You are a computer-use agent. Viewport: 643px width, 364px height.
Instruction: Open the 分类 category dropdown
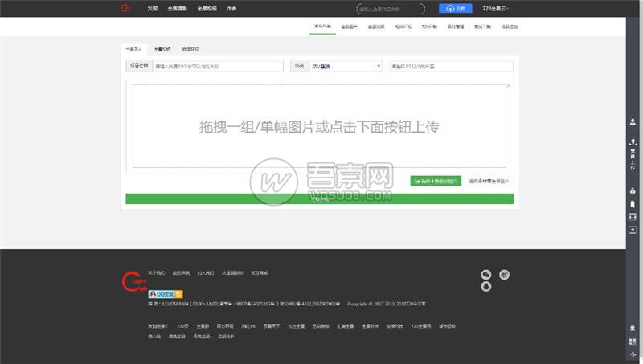point(346,66)
